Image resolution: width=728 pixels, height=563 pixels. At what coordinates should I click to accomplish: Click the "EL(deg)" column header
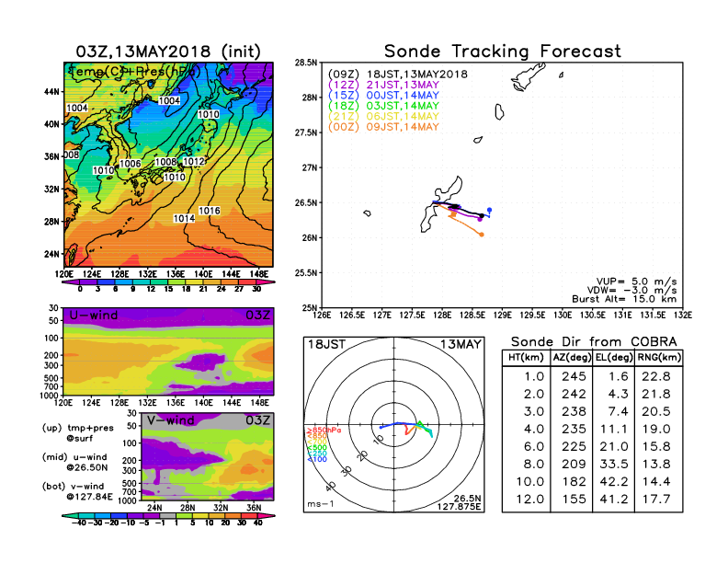click(613, 357)
